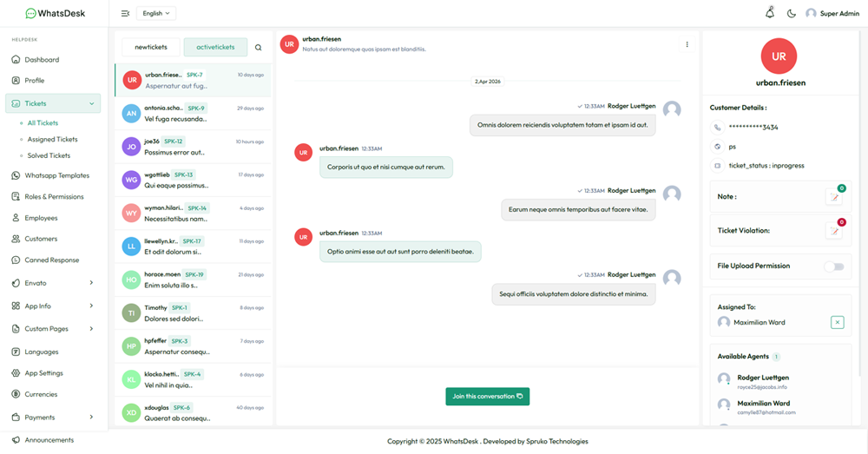Click Join this conversation button
The height and width of the screenshot is (454, 868).
[487, 396]
